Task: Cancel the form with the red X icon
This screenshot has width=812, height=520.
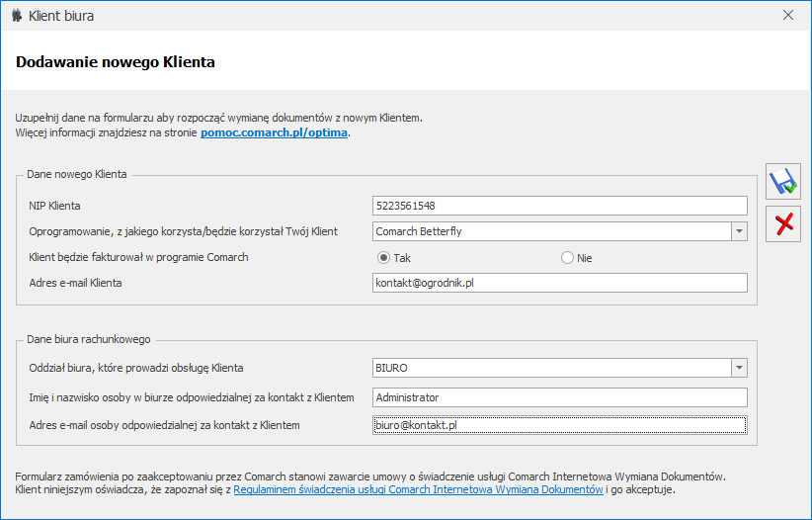Action: (x=783, y=224)
